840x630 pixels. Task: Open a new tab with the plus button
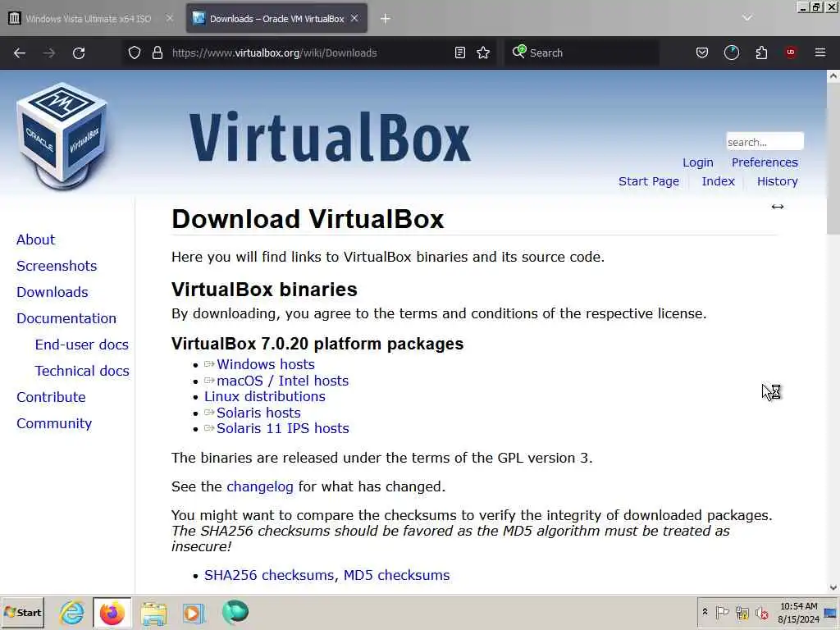[x=386, y=19]
